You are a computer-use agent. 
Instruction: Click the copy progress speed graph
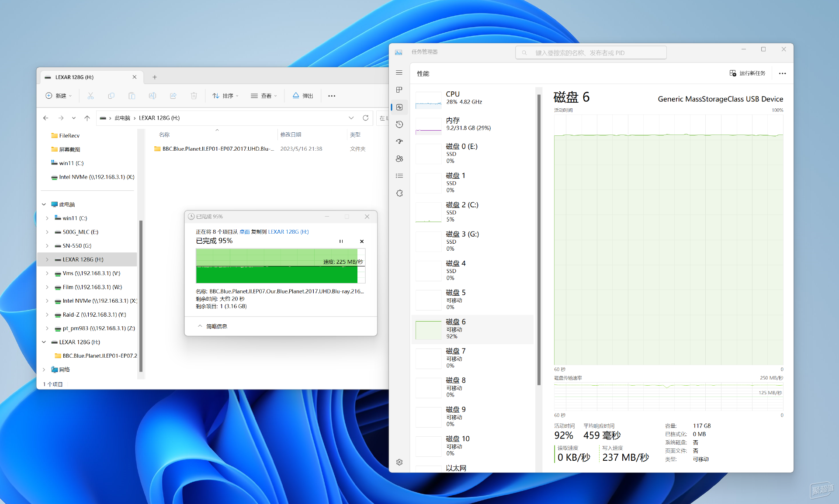click(x=281, y=266)
